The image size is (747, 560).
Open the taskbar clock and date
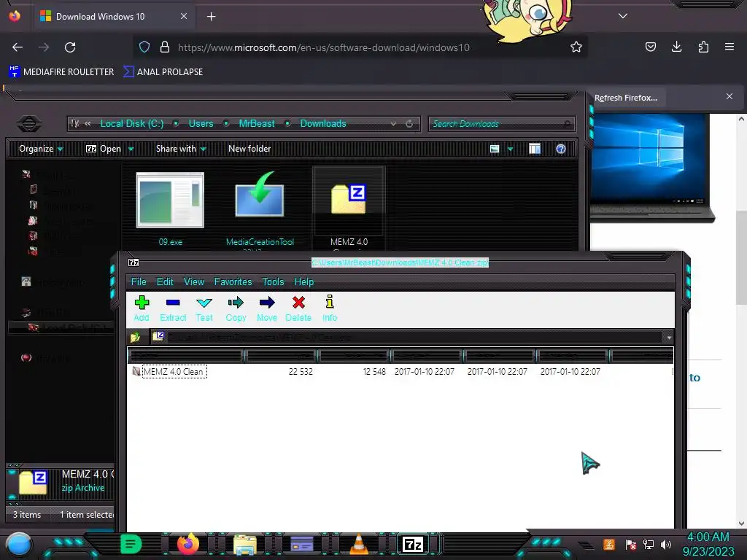708,544
